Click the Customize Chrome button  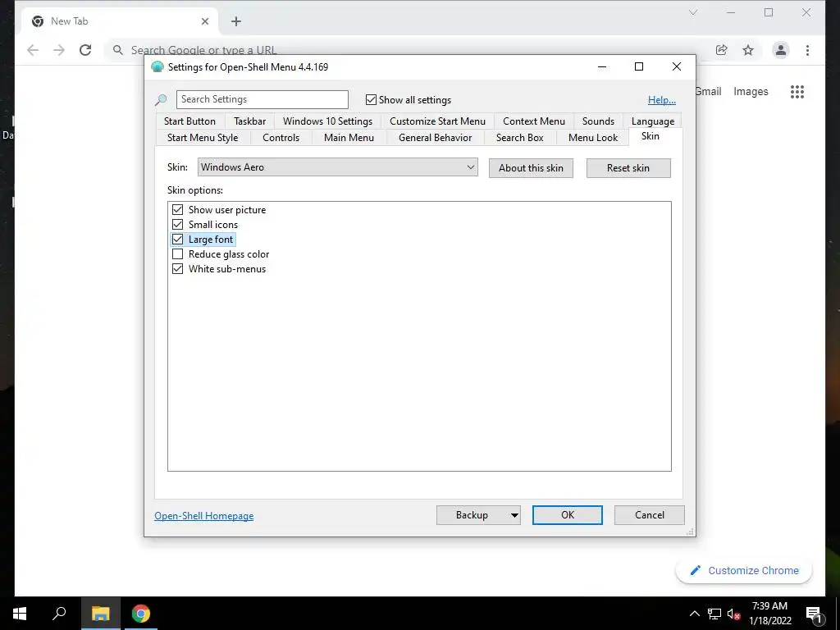coord(744,571)
